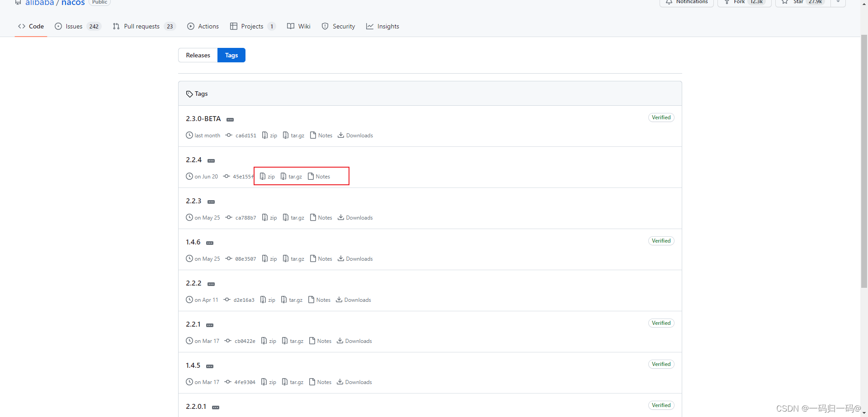The width and height of the screenshot is (868, 417).
Task: Open the Insights tab
Action: coord(383,26)
